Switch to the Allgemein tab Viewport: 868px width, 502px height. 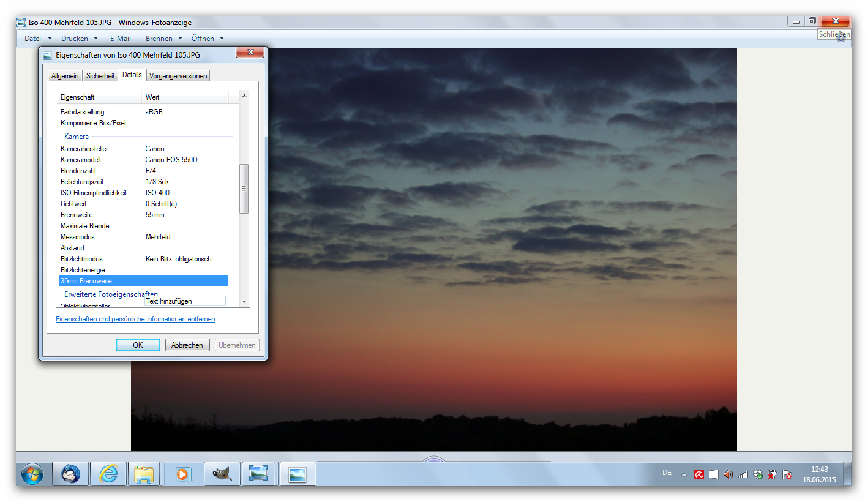point(65,76)
